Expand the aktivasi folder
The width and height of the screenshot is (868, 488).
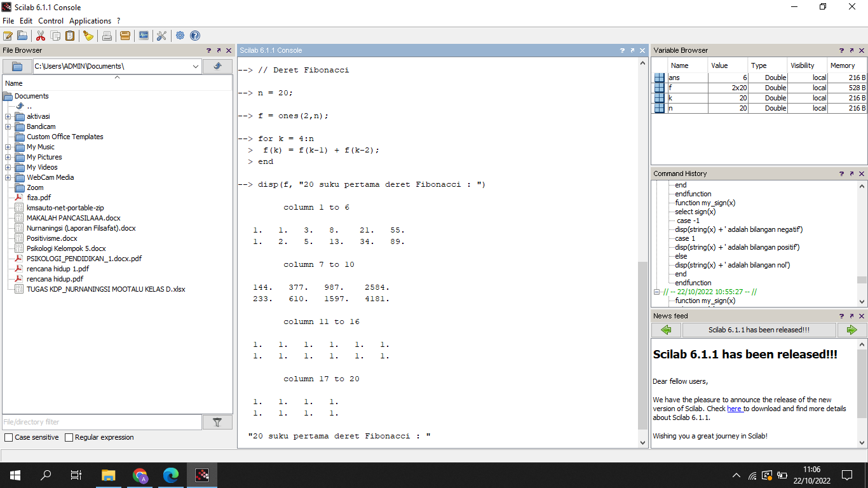coord(8,116)
